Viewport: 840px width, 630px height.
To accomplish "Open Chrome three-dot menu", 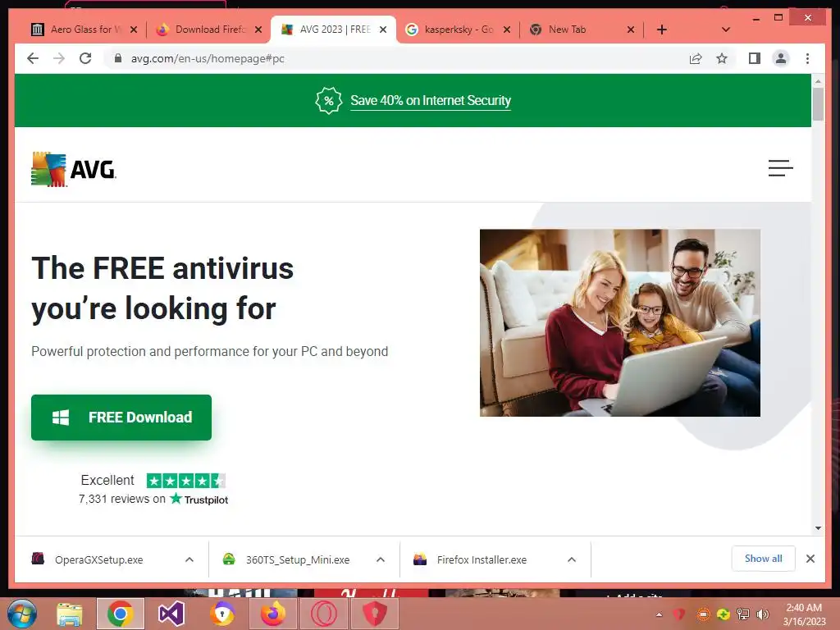I will tap(807, 58).
